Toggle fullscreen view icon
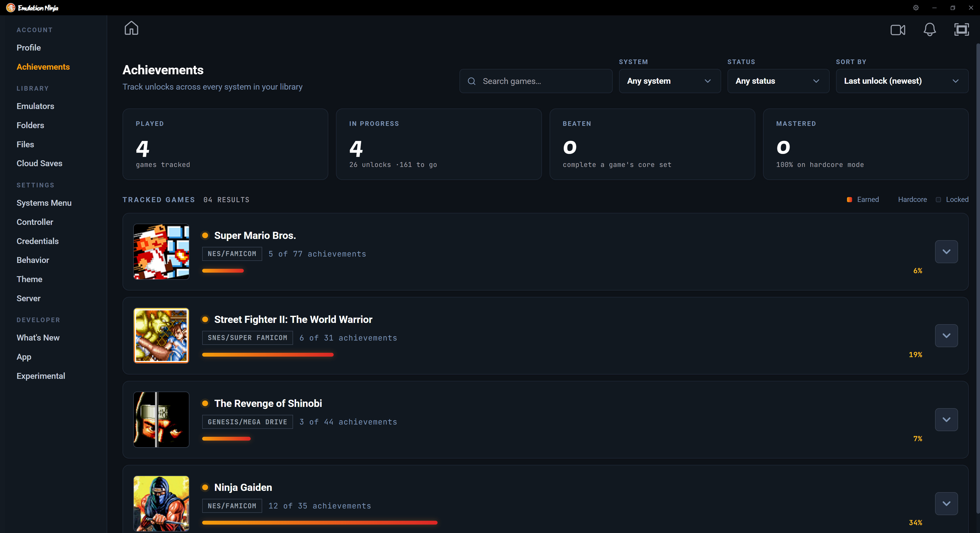Image resolution: width=980 pixels, height=533 pixels. tap(961, 30)
